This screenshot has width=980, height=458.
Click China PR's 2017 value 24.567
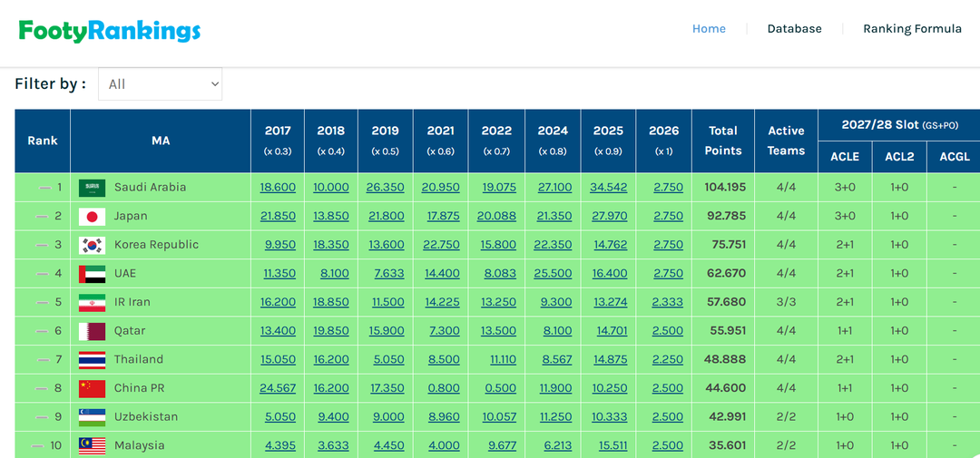point(278,388)
